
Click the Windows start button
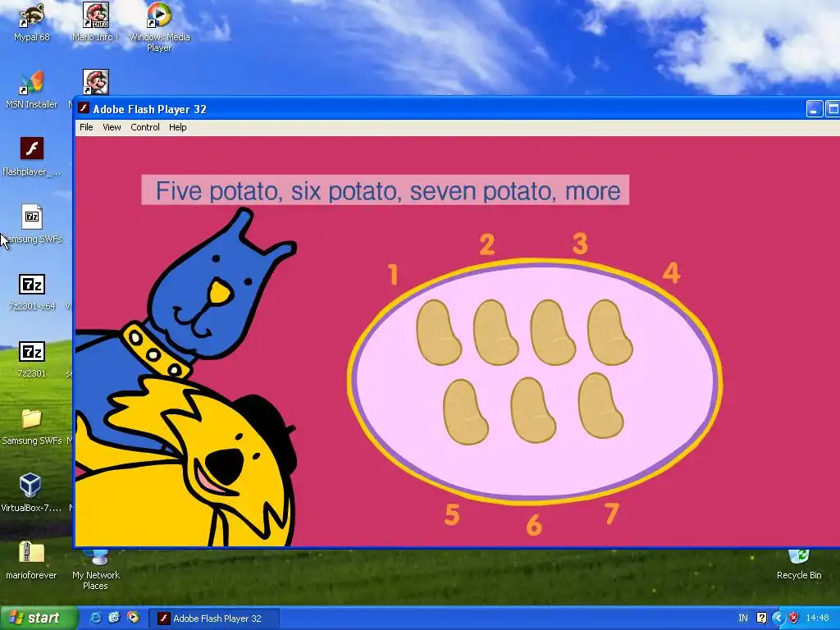[x=38, y=618]
